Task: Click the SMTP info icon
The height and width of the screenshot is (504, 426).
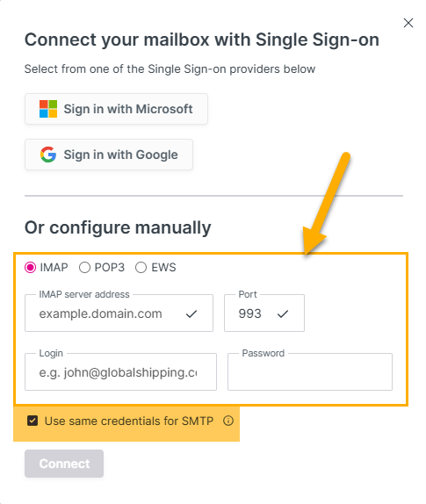Action: pyautogui.click(x=228, y=421)
